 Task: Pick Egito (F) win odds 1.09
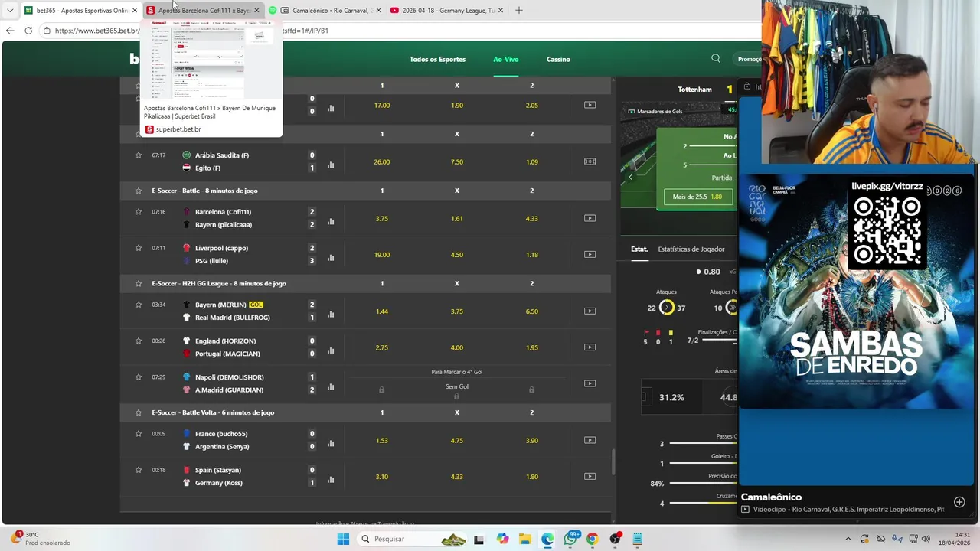click(532, 161)
